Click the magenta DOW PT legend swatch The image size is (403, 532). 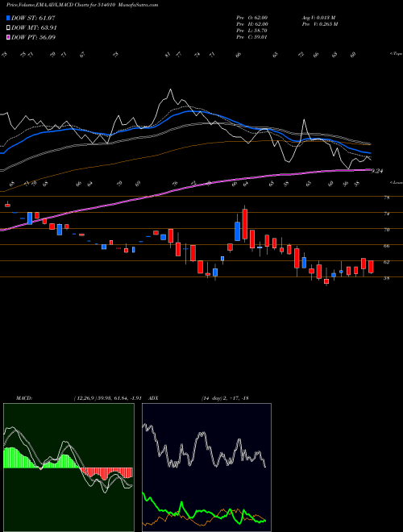coord(9,37)
